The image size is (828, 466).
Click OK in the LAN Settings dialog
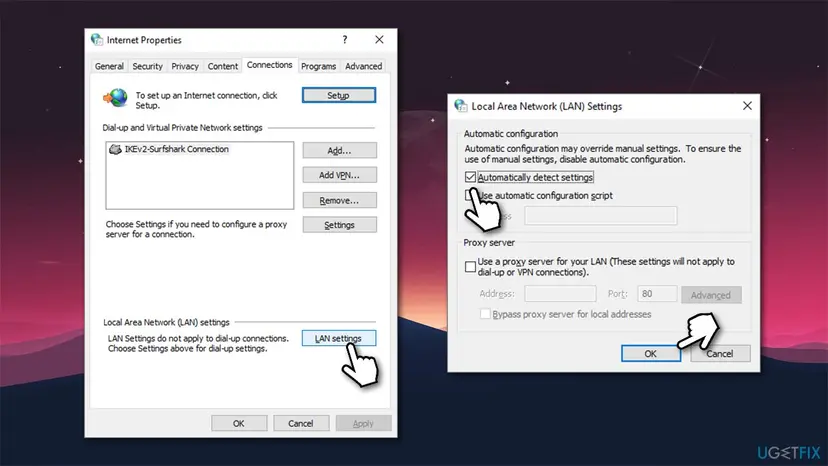click(x=651, y=353)
